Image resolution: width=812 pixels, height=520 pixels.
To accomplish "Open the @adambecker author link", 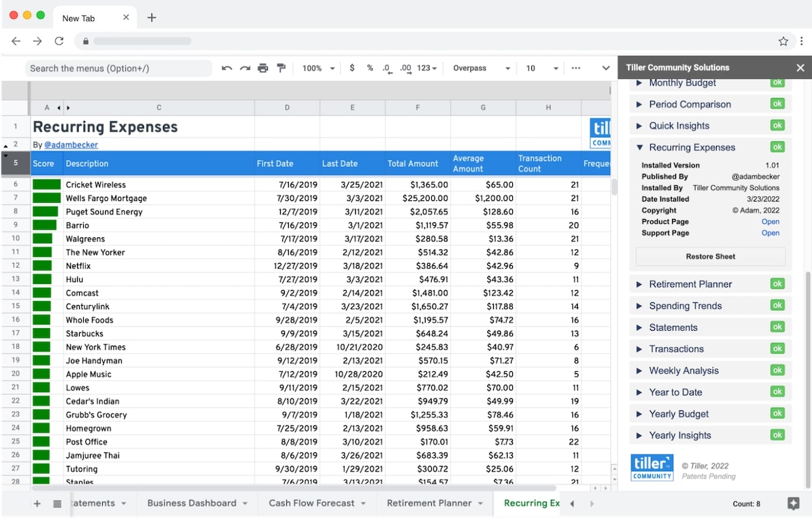I will tap(71, 145).
